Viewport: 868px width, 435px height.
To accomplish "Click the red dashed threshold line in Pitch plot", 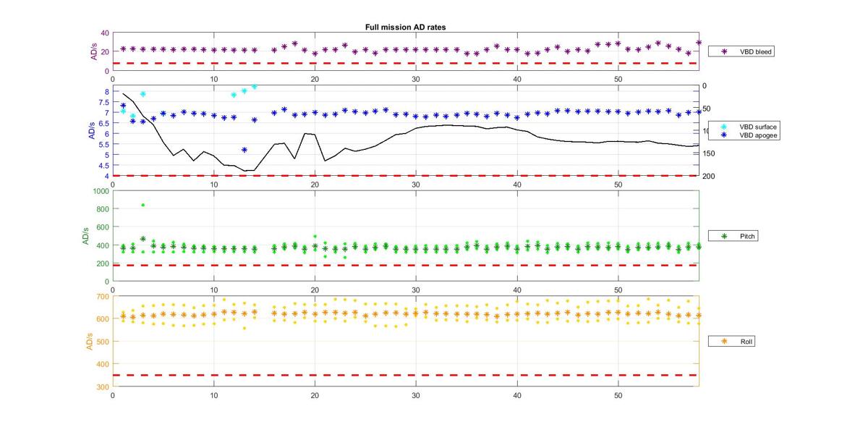I will point(405,265).
